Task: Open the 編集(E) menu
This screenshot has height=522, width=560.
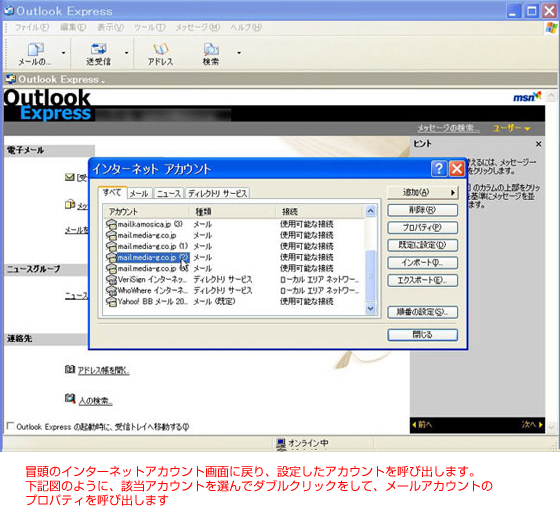Action: (x=73, y=27)
